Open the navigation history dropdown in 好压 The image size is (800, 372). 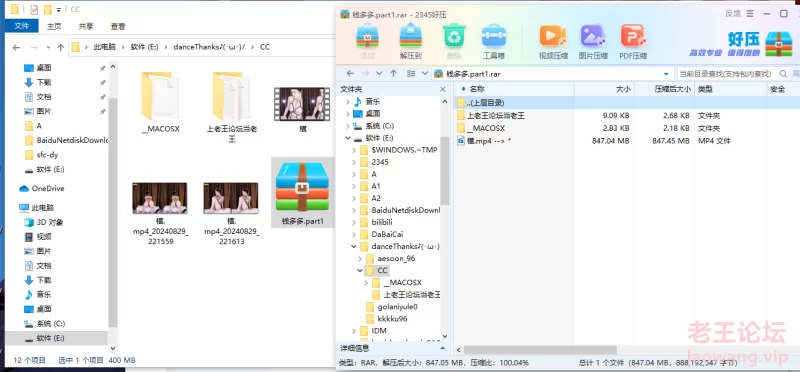click(x=379, y=73)
